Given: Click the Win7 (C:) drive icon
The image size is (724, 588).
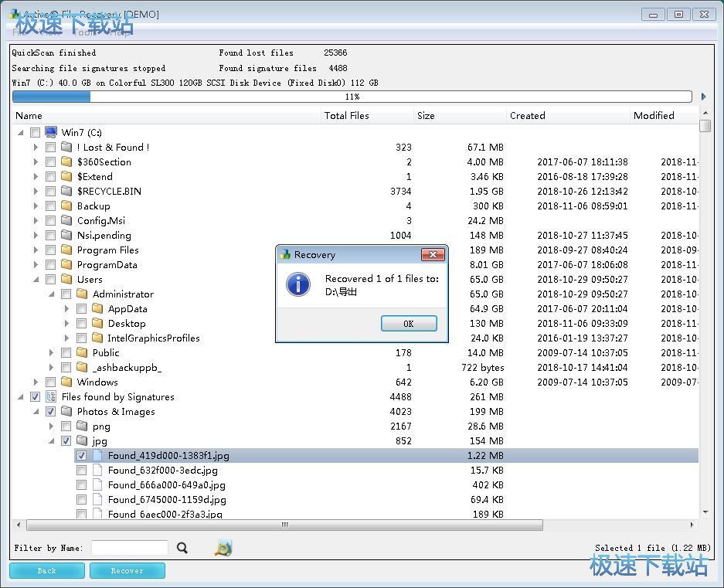Looking at the screenshot, I should click(x=51, y=132).
